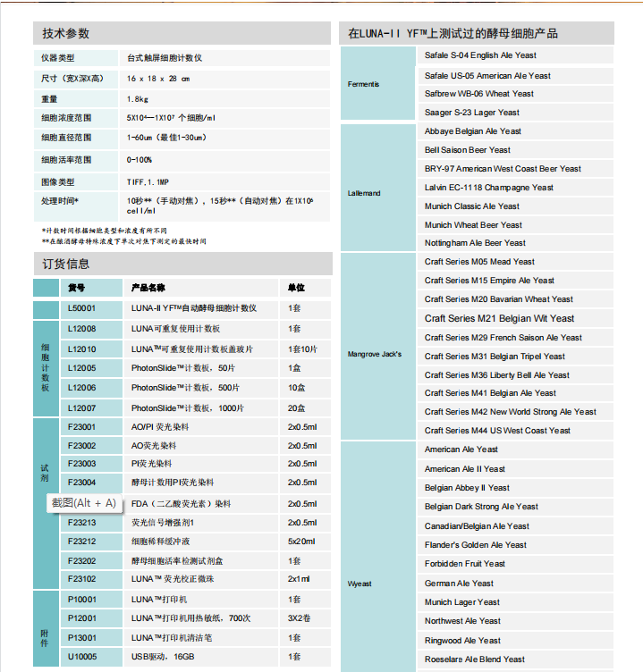Select Forbidden Fruit Yeast

click(464, 564)
